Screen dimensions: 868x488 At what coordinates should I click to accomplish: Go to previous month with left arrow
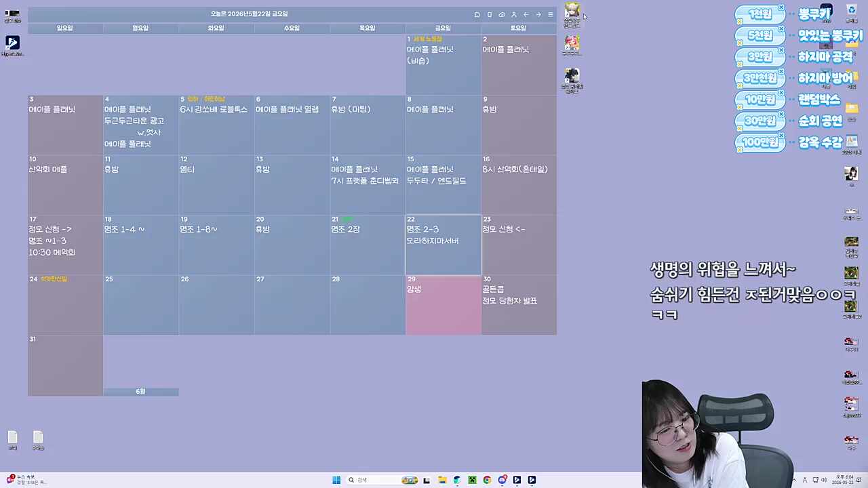(x=526, y=14)
